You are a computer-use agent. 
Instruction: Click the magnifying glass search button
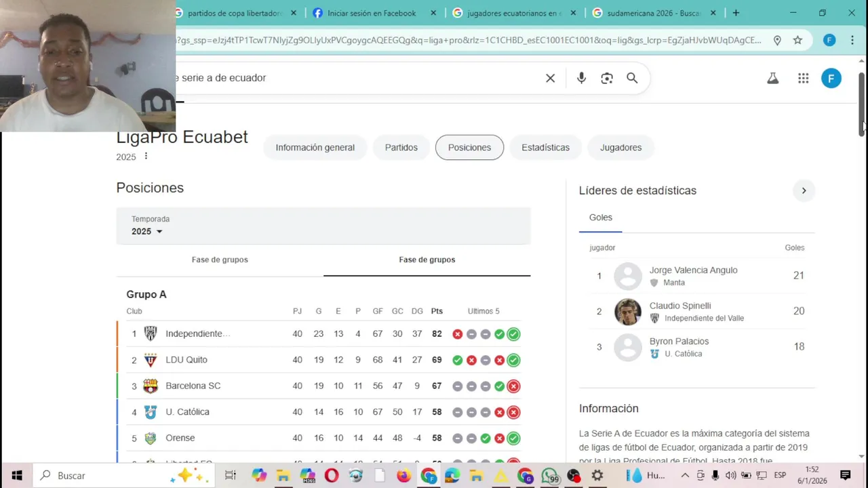pyautogui.click(x=632, y=78)
